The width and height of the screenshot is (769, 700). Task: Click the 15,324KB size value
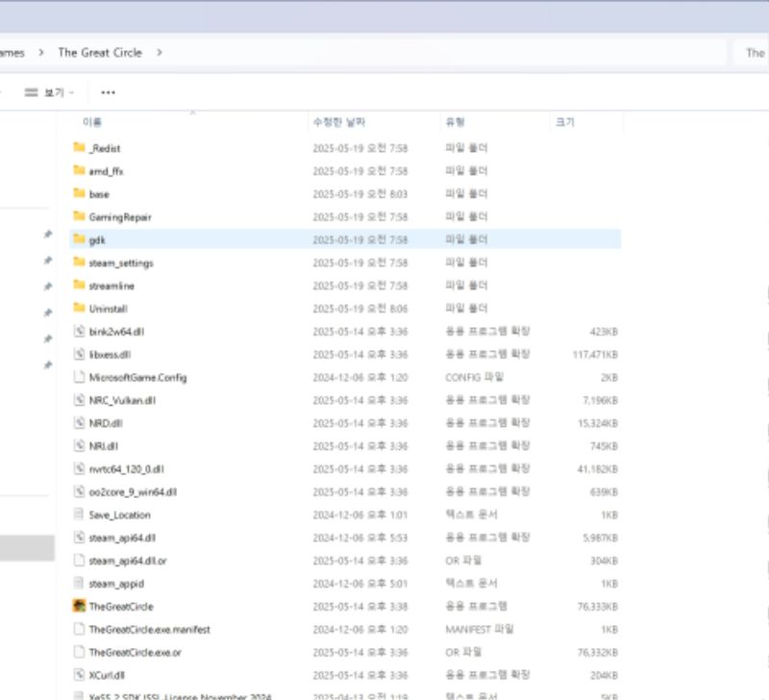click(x=598, y=423)
